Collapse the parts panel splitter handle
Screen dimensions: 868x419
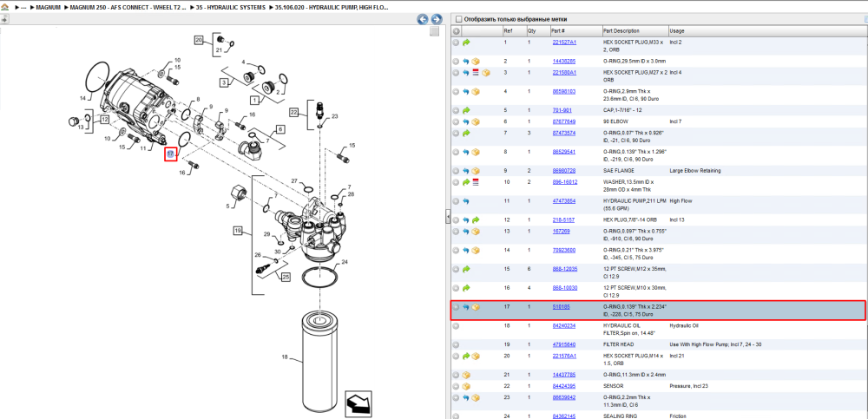click(448, 218)
